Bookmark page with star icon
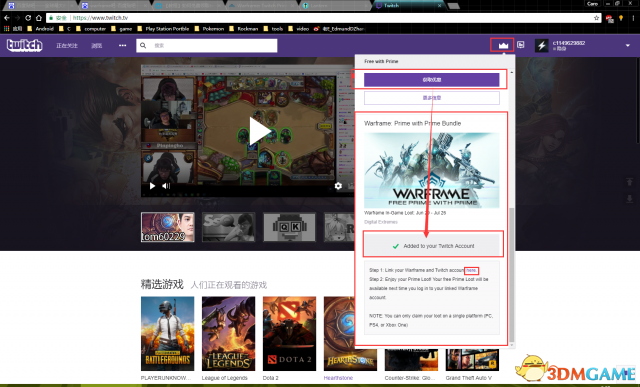This screenshot has width=640, height=387. [596, 18]
